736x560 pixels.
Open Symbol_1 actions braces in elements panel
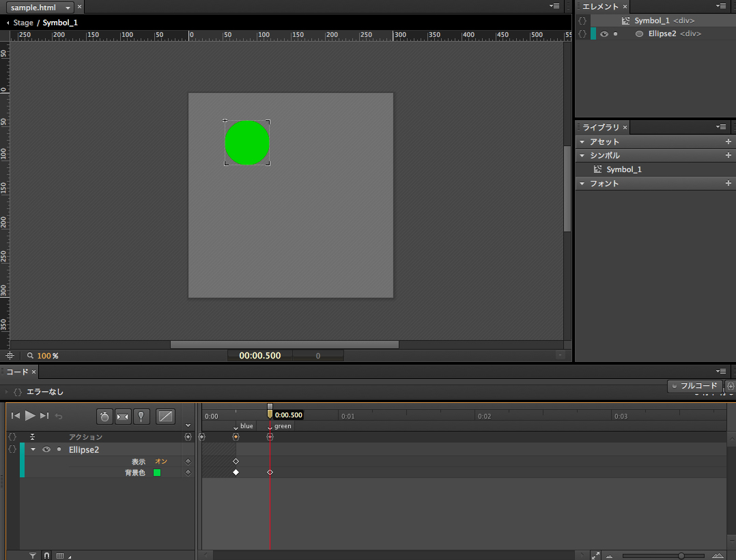point(582,20)
